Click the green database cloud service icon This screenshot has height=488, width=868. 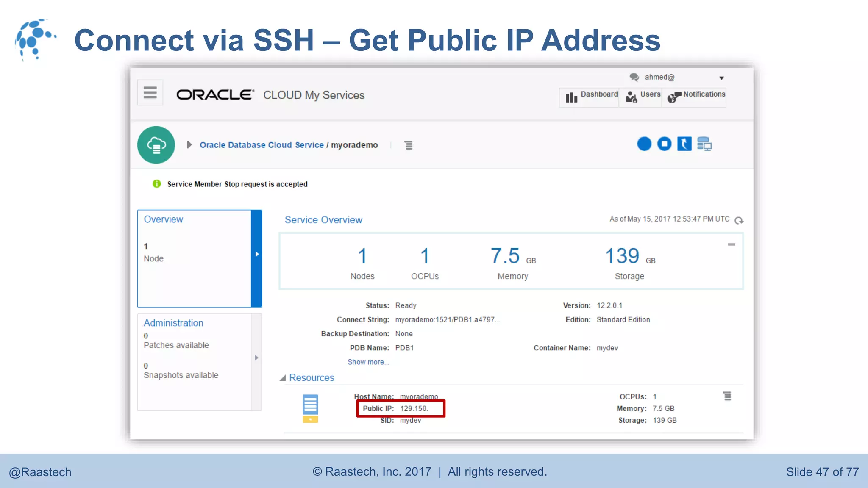[156, 145]
